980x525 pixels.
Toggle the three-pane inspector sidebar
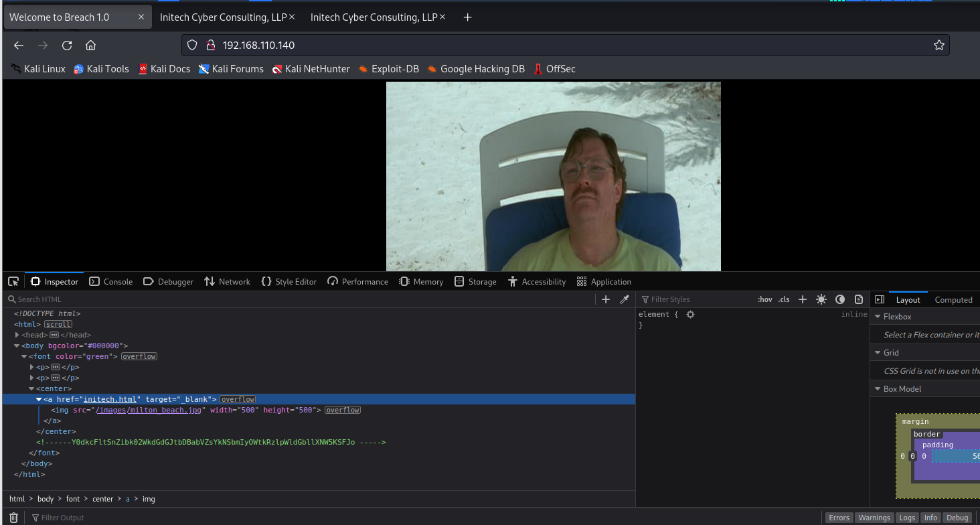tap(880, 299)
